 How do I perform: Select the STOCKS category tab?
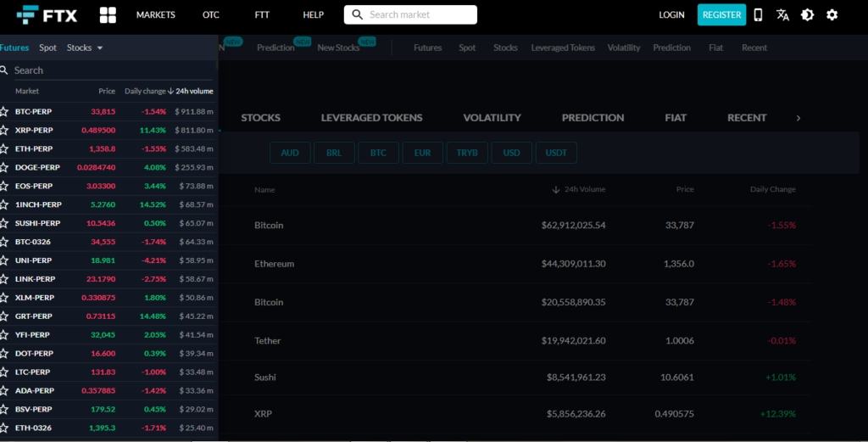tap(261, 117)
